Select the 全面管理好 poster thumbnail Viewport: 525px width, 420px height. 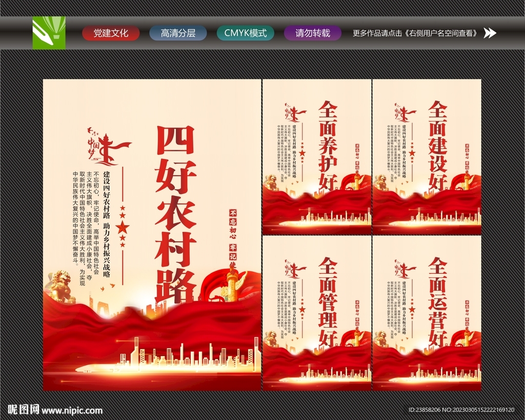317,313
